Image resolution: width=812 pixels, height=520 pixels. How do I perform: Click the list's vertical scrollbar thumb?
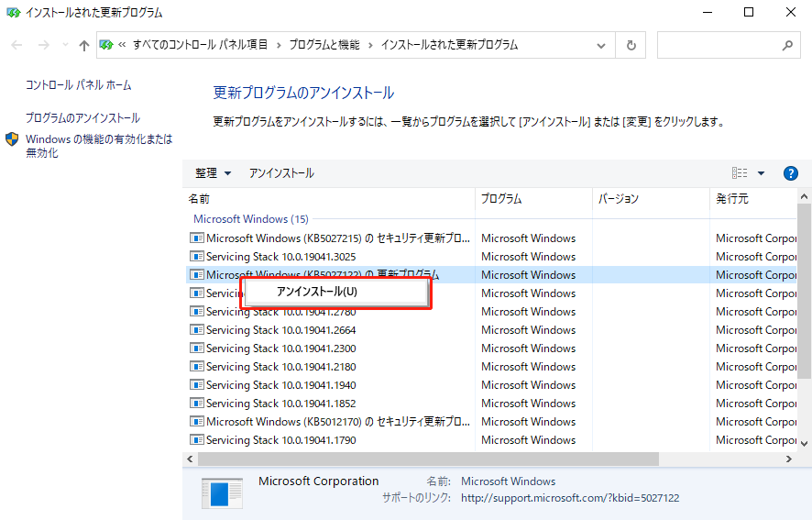(x=804, y=291)
